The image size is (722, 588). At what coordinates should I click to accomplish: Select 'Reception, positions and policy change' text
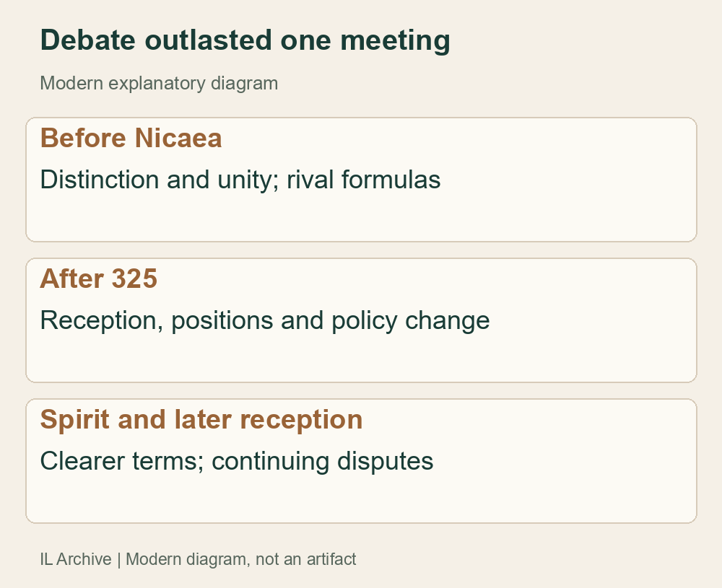[x=265, y=320]
